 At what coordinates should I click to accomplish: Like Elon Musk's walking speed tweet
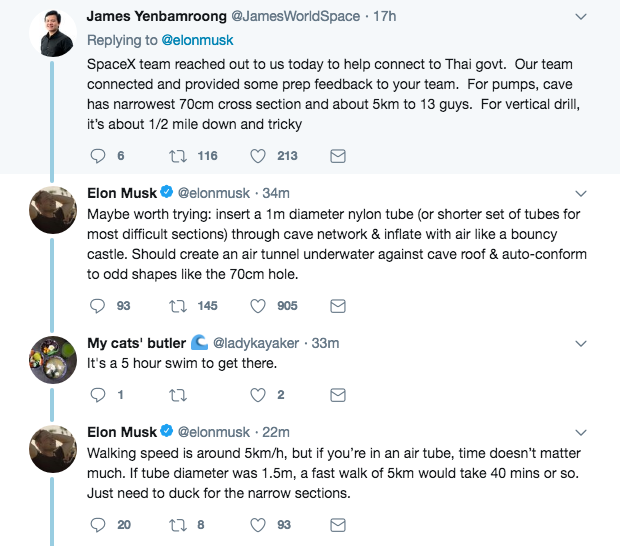257,524
